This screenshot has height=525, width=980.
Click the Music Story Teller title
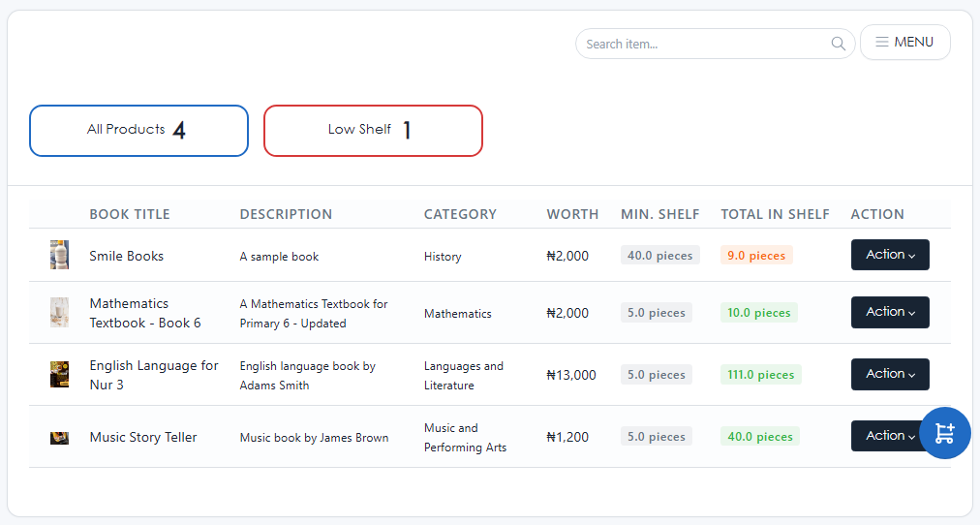click(x=142, y=437)
